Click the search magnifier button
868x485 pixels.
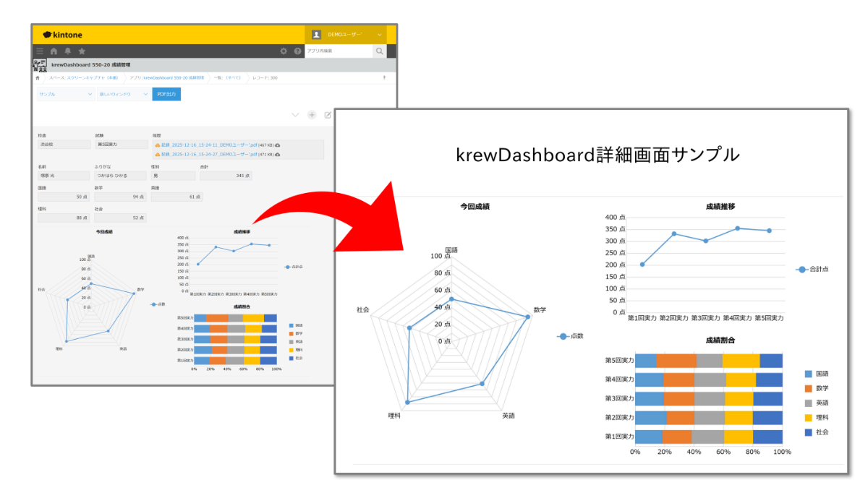tap(379, 51)
